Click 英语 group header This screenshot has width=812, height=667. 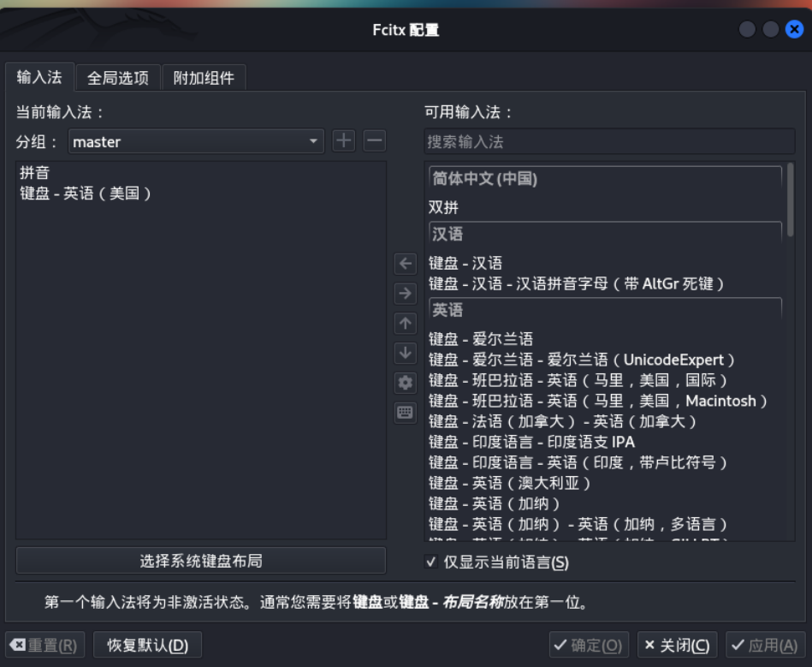point(605,310)
